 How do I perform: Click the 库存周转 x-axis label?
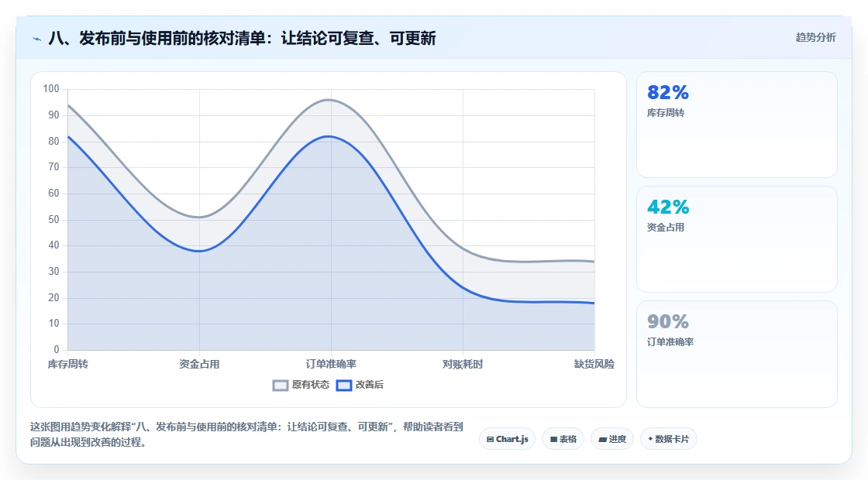pos(67,365)
